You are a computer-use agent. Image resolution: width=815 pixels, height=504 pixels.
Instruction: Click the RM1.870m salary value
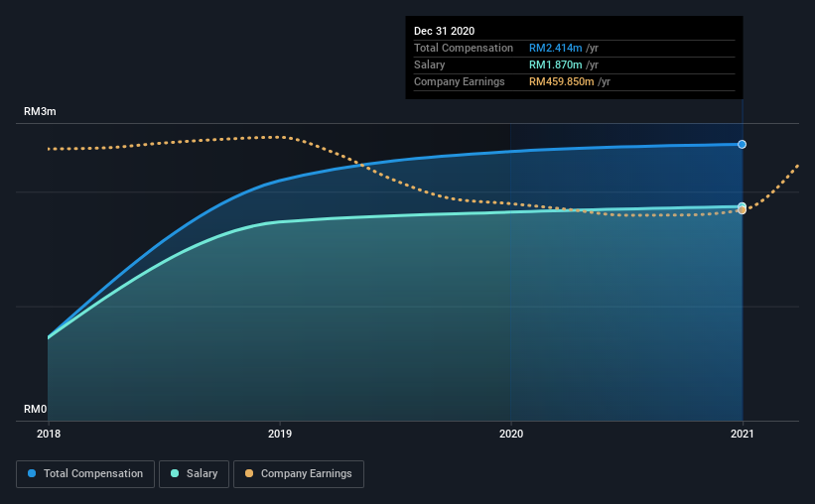(555, 64)
